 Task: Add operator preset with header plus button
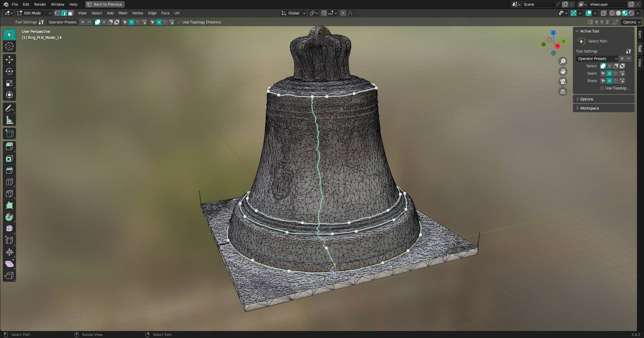pyautogui.click(x=83, y=22)
